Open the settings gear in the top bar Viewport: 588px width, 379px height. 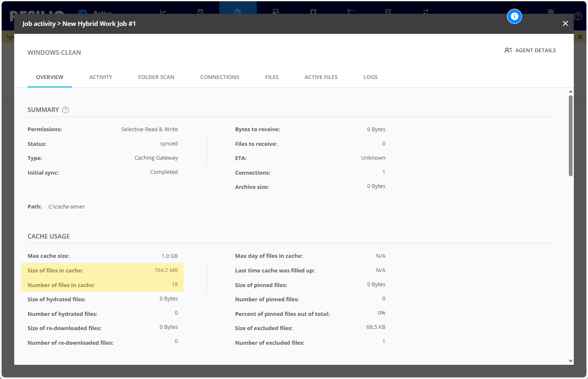[x=551, y=12]
